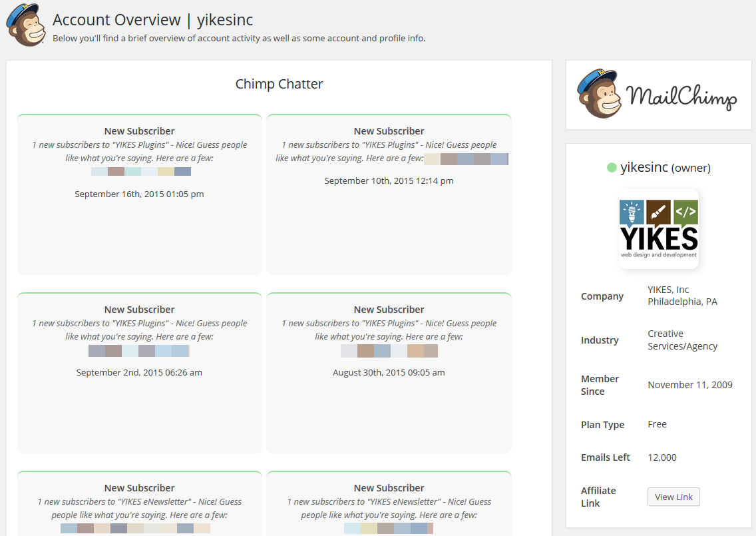Open the YIKES company logo image
Viewport: 756px width, 536px height.
pyautogui.click(x=659, y=229)
